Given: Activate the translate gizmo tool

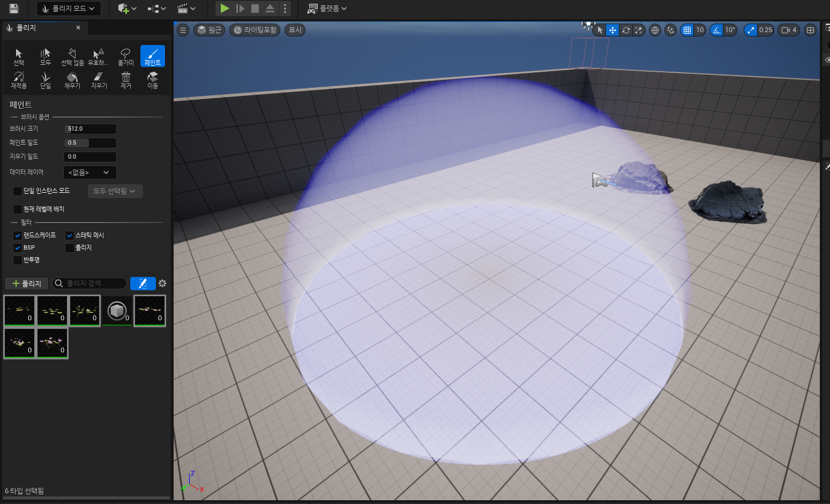Looking at the screenshot, I should point(612,30).
